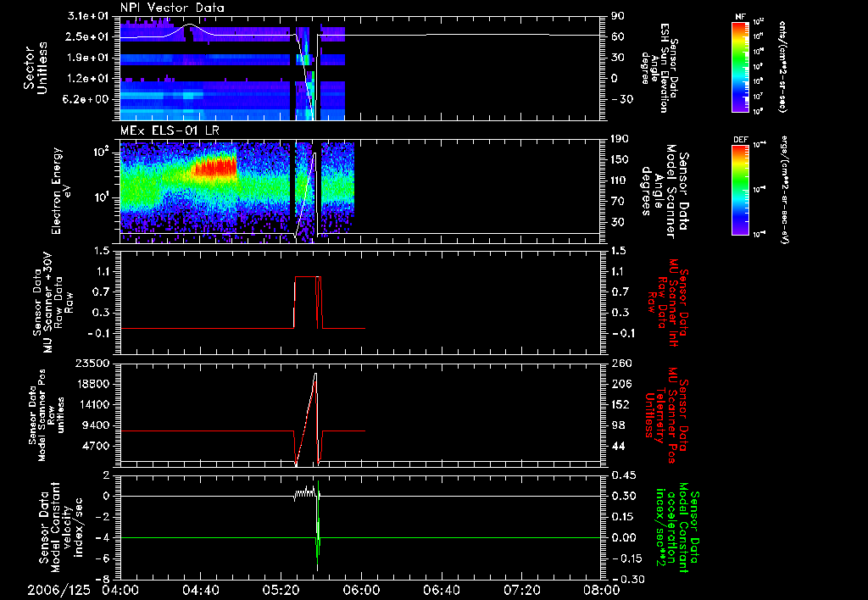Click the 260 telemetry tick label

[x=621, y=364]
